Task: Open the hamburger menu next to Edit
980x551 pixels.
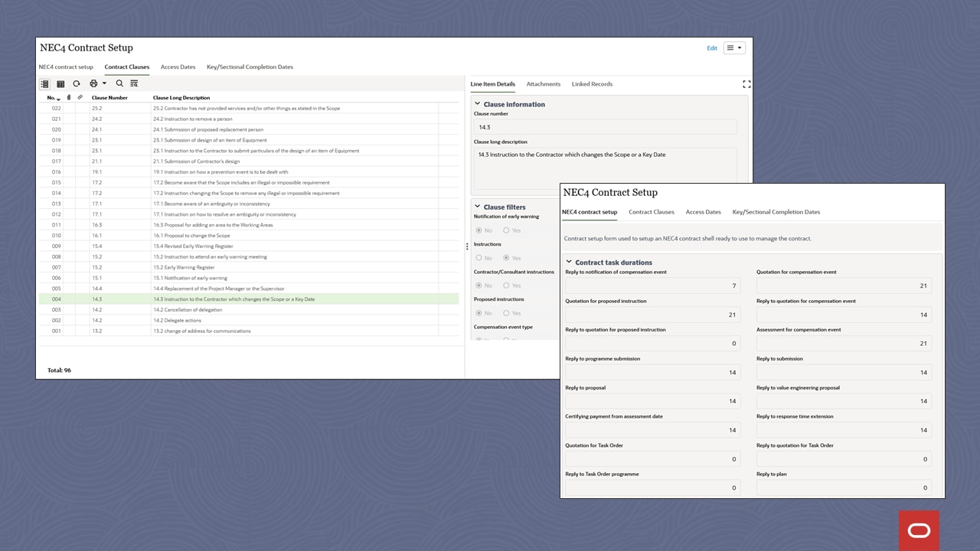Action: tap(733, 47)
